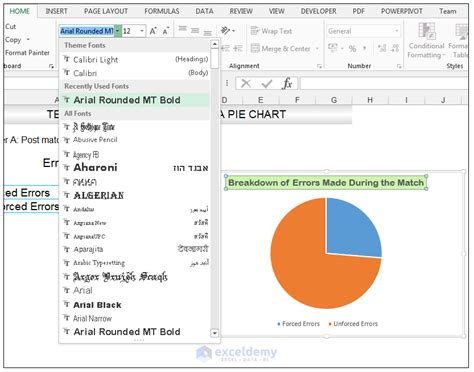
Task: Apply comma style
Action: pyautogui.click(x=365, y=48)
